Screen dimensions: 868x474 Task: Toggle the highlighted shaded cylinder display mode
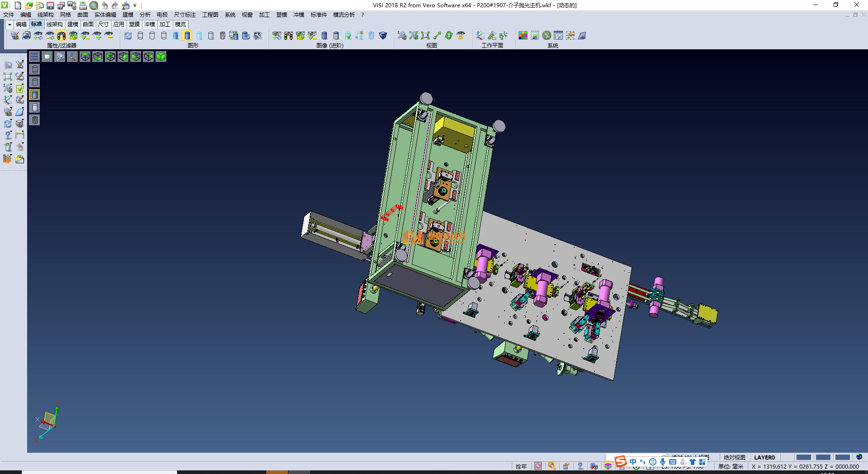[x=187, y=36]
